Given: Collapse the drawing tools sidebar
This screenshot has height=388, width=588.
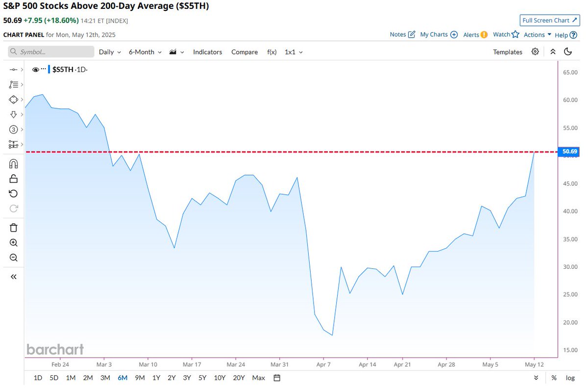Looking at the screenshot, I should [13, 277].
